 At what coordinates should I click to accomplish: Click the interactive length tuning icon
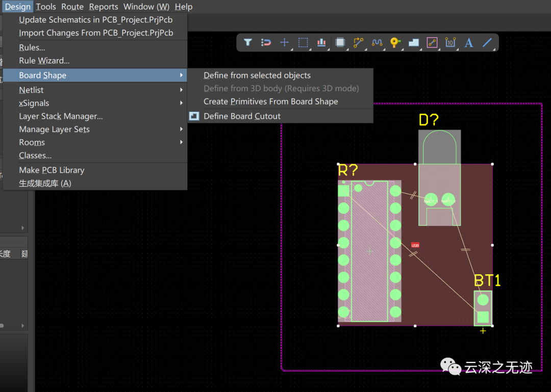click(x=377, y=42)
